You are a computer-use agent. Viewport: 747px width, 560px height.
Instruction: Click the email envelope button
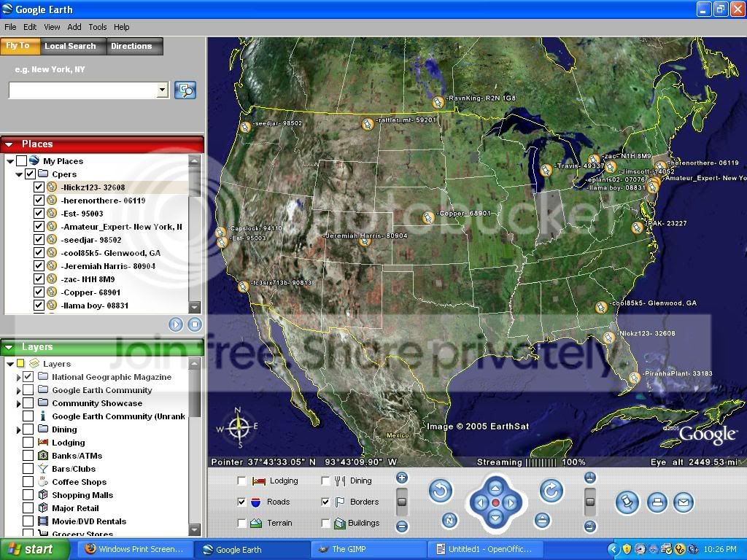(x=683, y=502)
